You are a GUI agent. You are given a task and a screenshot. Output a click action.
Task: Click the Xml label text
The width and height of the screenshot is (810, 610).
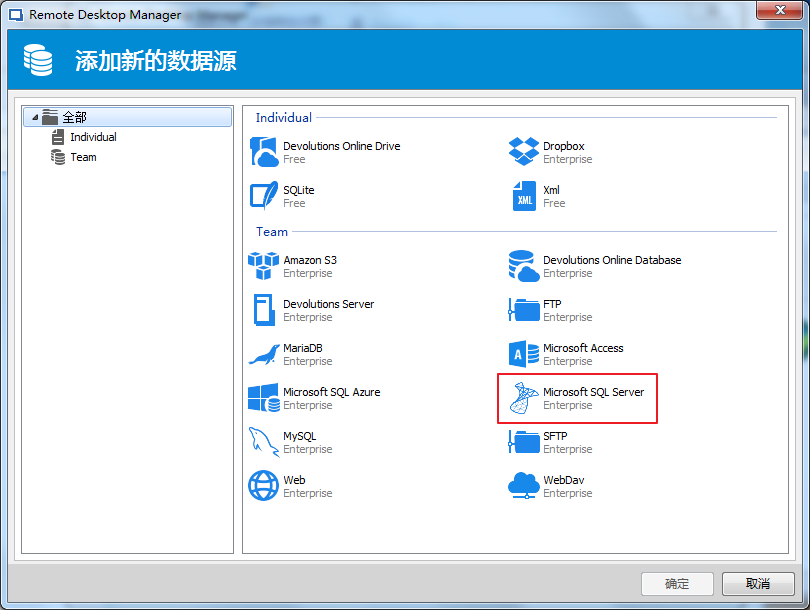coord(551,190)
